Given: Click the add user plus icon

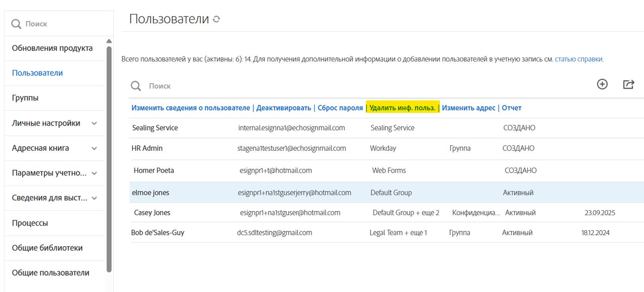Looking at the screenshot, I should click(602, 84).
